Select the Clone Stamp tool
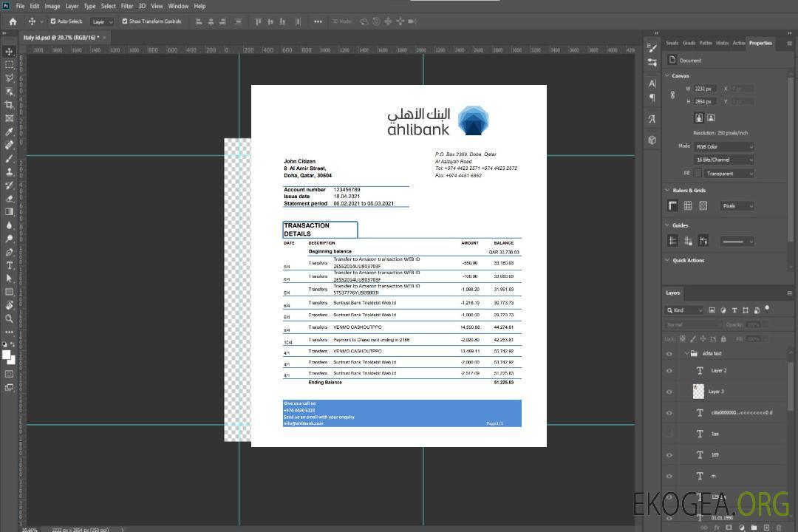The width and height of the screenshot is (798, 532). click(9, 172)
